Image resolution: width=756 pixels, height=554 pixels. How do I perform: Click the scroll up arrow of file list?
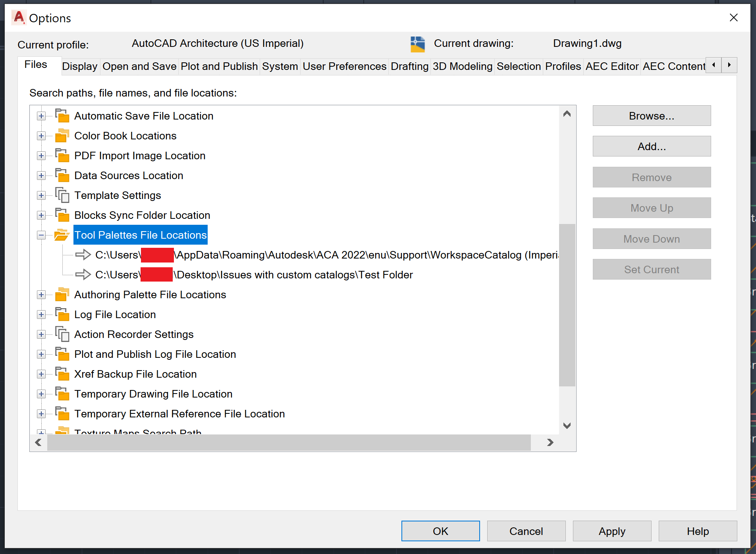pyautogui.click(x=567, y=114)
